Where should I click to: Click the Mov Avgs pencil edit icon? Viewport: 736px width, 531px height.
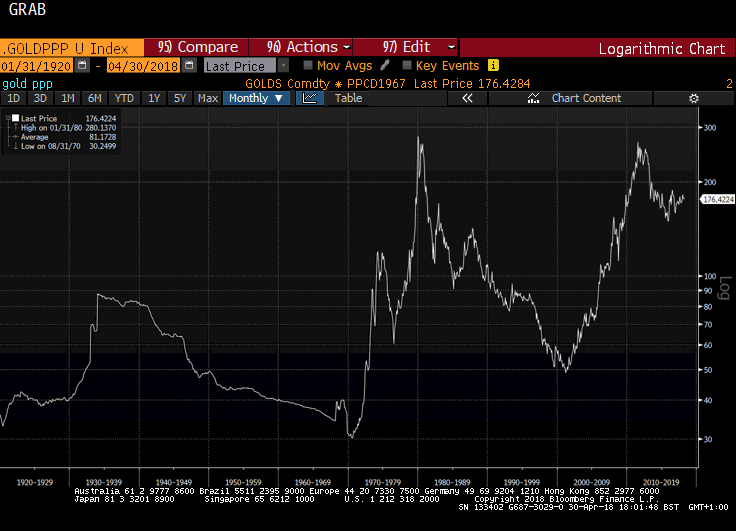pyautogui.click(x=385, y=65)
